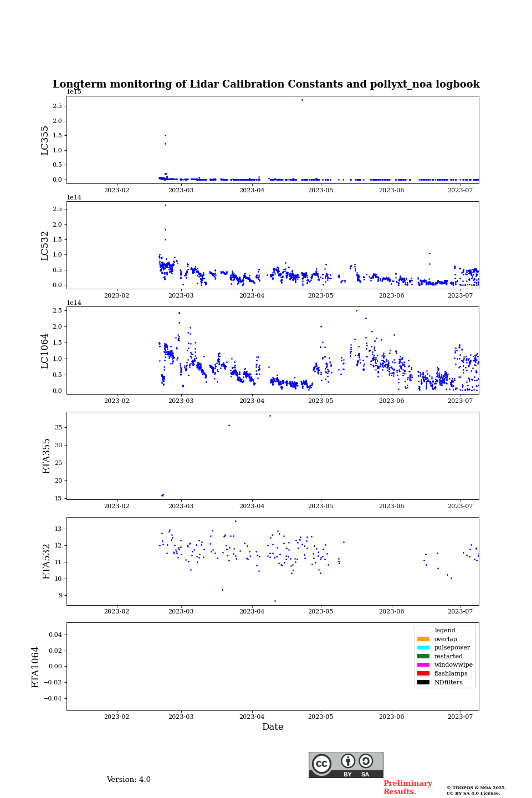Click the '2023-05' tick under the ETA532 plot

pos(320,611)
